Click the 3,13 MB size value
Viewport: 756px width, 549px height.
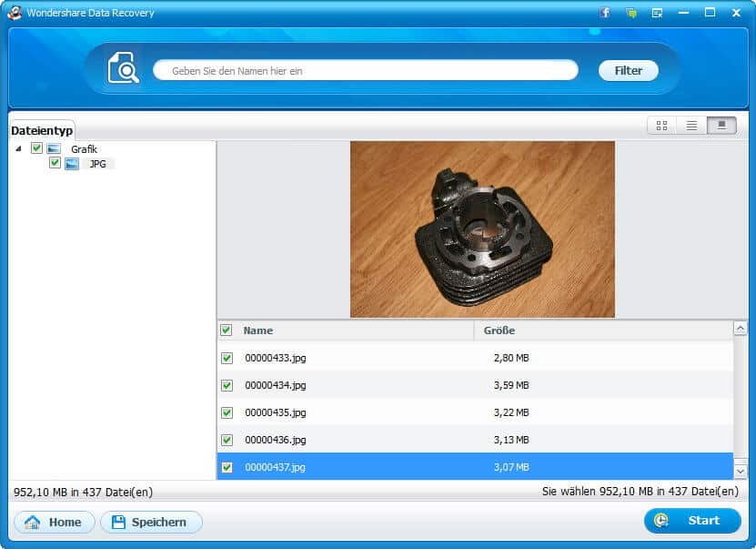click(x=511, y=440)
